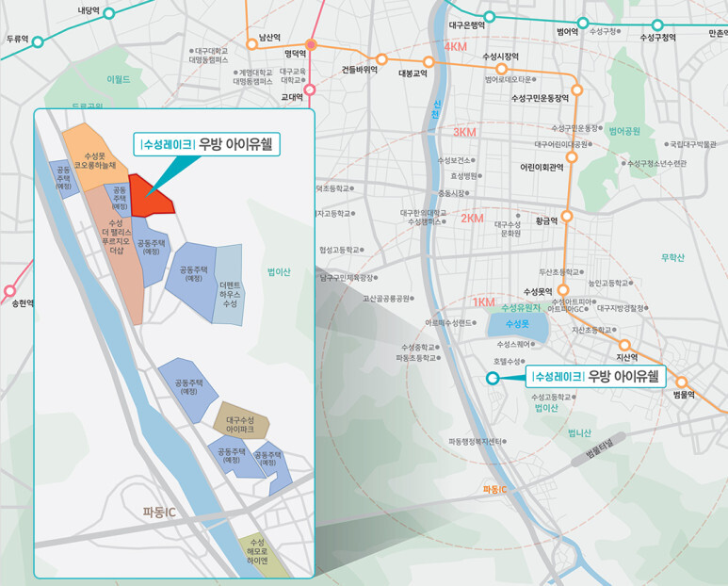Select the 아르떼수성랜드 label

pos(448,323)
